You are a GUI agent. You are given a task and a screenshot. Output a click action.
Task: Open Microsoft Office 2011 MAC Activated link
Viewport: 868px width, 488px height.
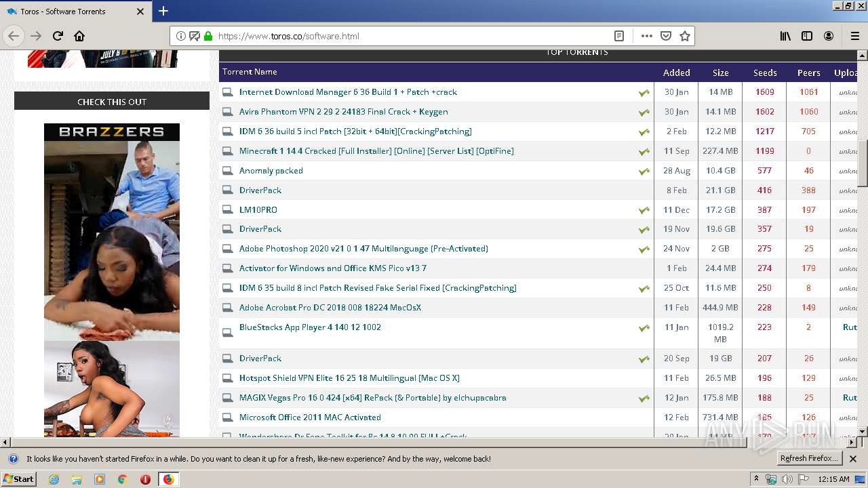310,418
